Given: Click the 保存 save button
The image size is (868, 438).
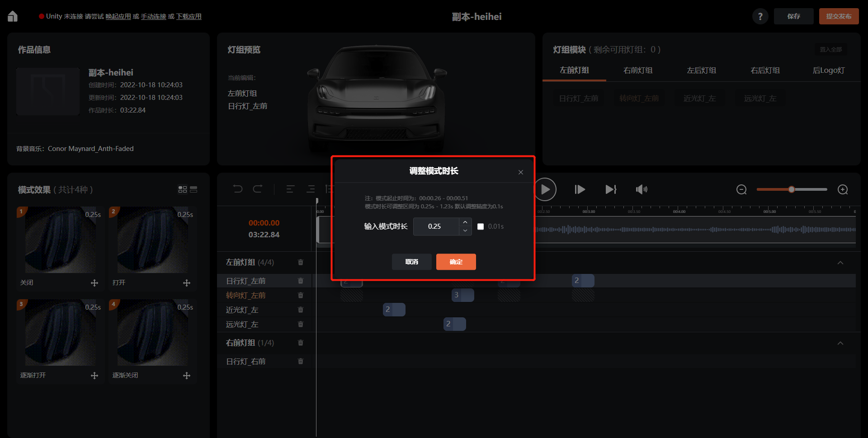Looking at the screenshot, I should point(794,16).
